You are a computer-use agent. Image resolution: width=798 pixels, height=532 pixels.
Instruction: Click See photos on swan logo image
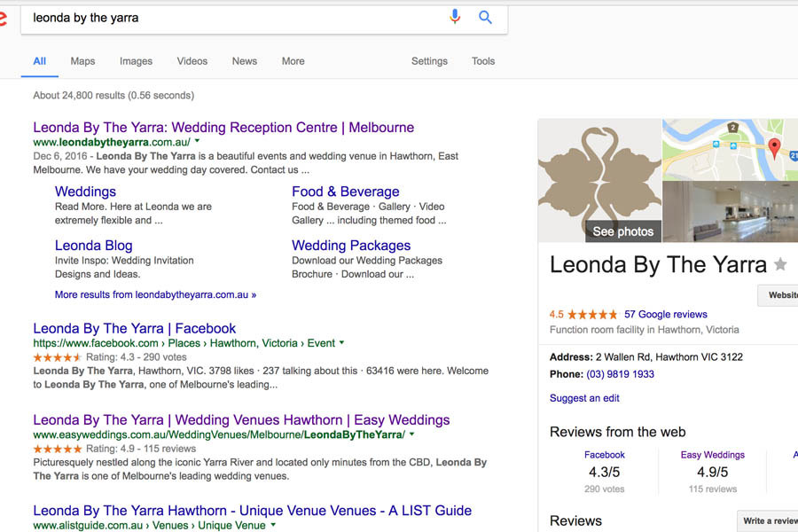tap(623, 231)
